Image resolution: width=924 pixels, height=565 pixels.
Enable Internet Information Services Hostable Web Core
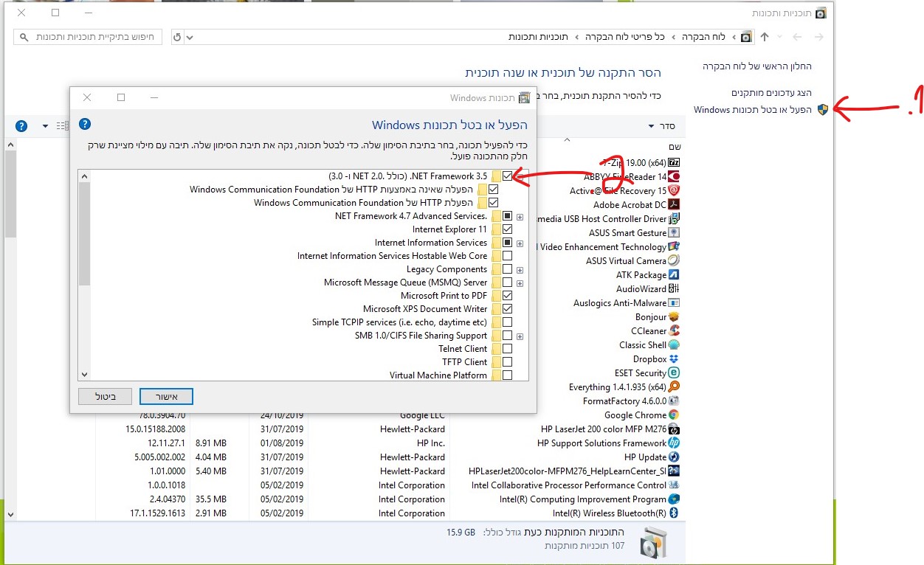pyautogui.click(x=507, y=256)
